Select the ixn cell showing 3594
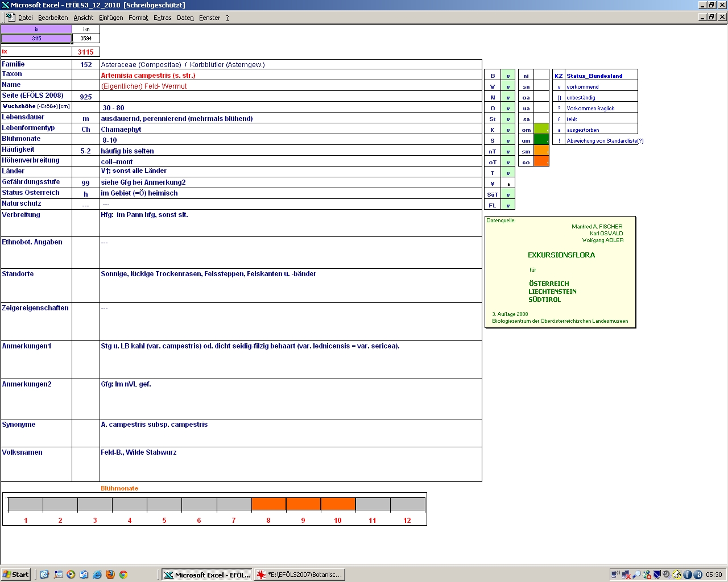Viewport: 728px width, 582px height. [86, 39]
